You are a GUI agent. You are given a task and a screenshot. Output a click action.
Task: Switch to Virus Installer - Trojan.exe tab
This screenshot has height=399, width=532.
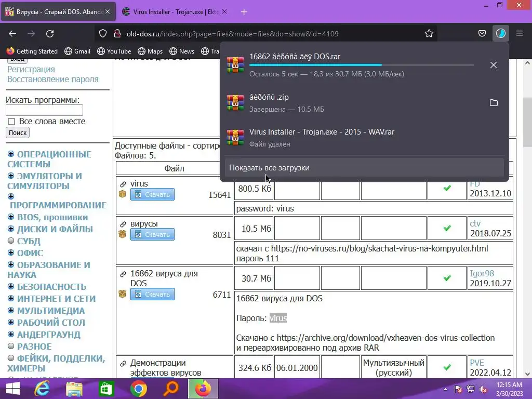175,12
